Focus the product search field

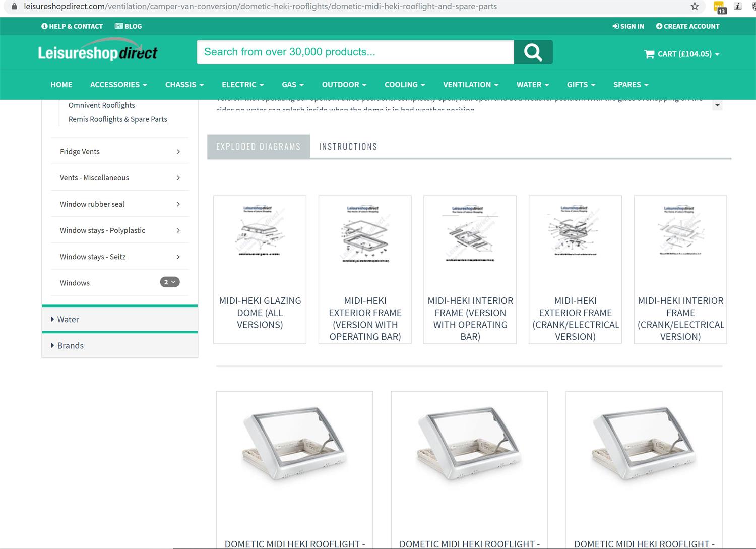point(355,52)
